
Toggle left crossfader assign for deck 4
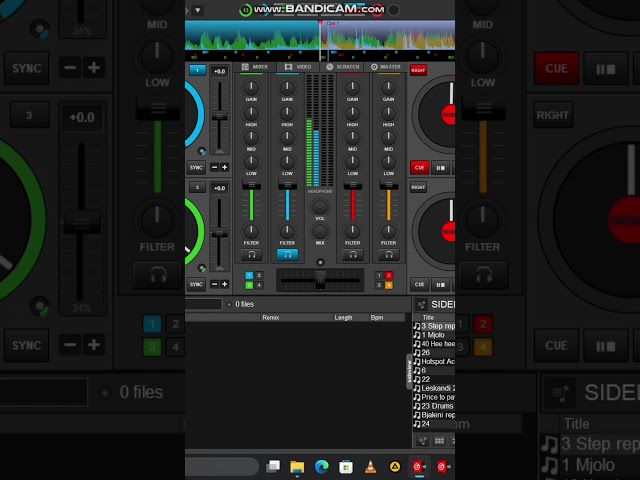tap(259, 285)
